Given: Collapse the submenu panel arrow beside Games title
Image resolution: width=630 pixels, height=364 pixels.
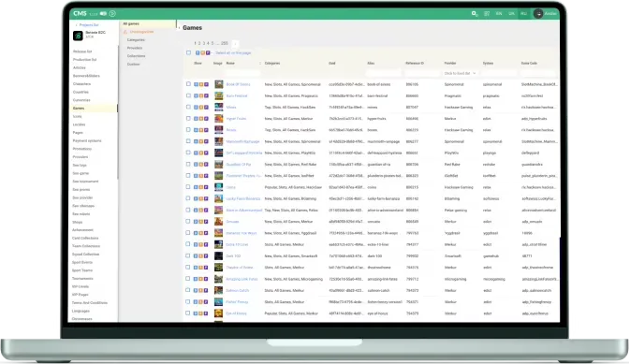Looking at the screenshot, I should [179, 28].
